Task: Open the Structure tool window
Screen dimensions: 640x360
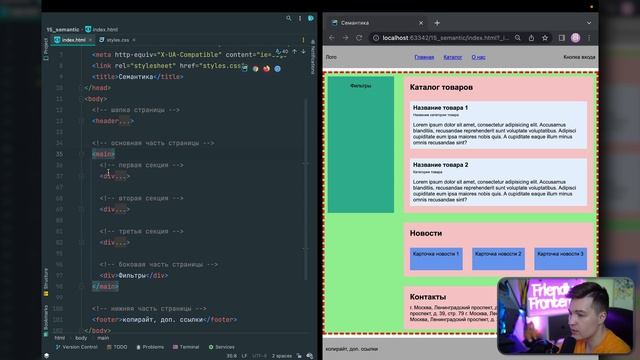Action: (x=46, y=282)
